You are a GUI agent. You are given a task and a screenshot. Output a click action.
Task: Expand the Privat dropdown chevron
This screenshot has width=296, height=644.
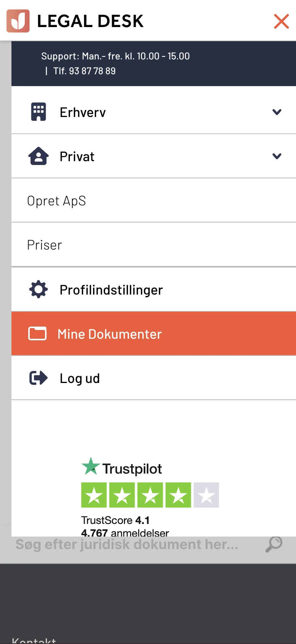click(277, 156)
